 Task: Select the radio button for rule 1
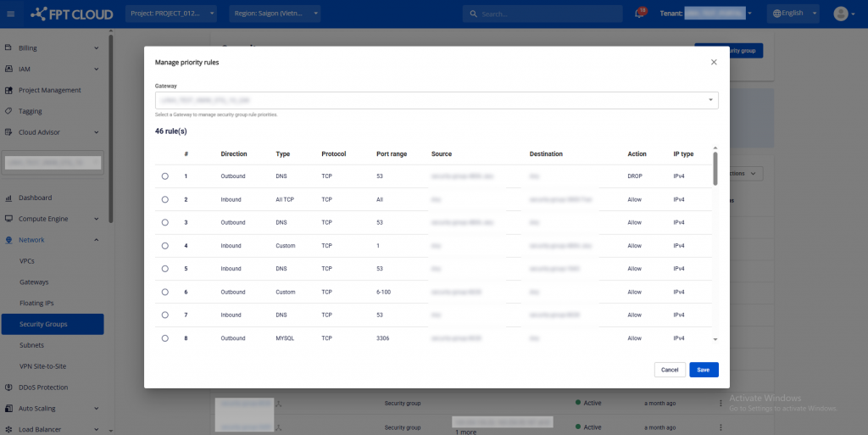tap(164, 176)
